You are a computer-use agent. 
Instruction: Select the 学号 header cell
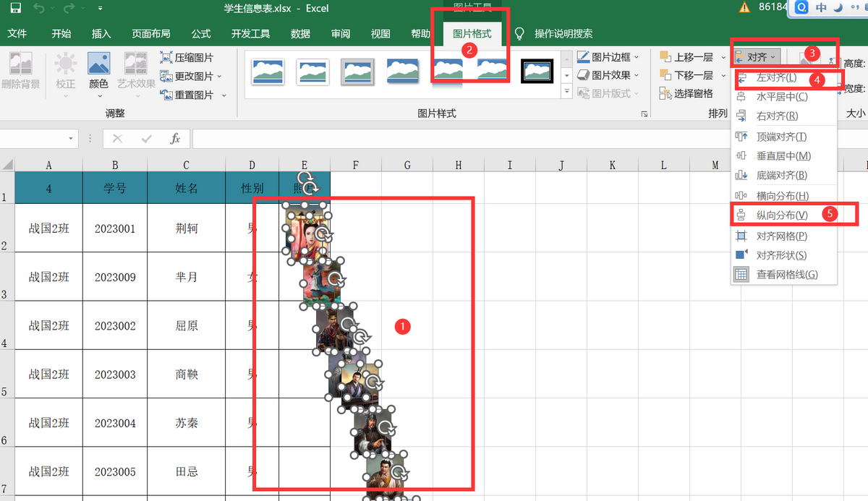[x=115, y=188]
